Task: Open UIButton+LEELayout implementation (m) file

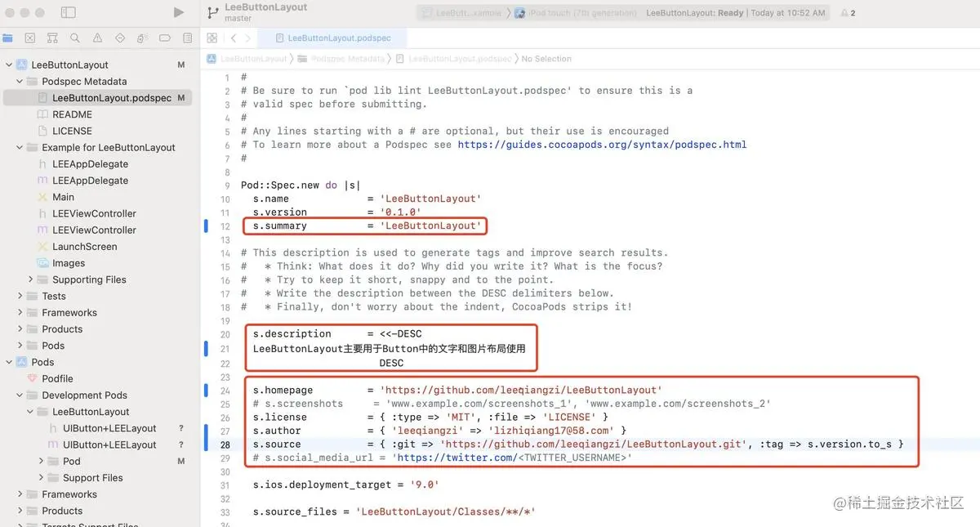Action: coord(109,445)
